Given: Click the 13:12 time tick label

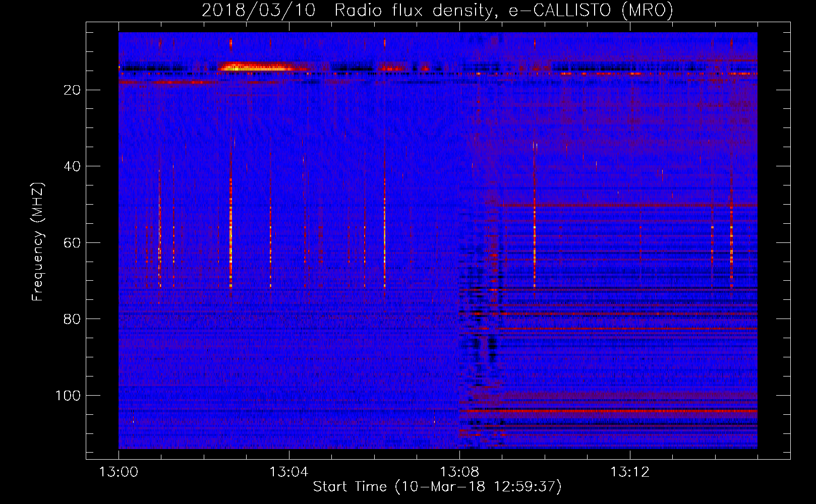Looking at the screenshot, I should click(x=630, y=472).
